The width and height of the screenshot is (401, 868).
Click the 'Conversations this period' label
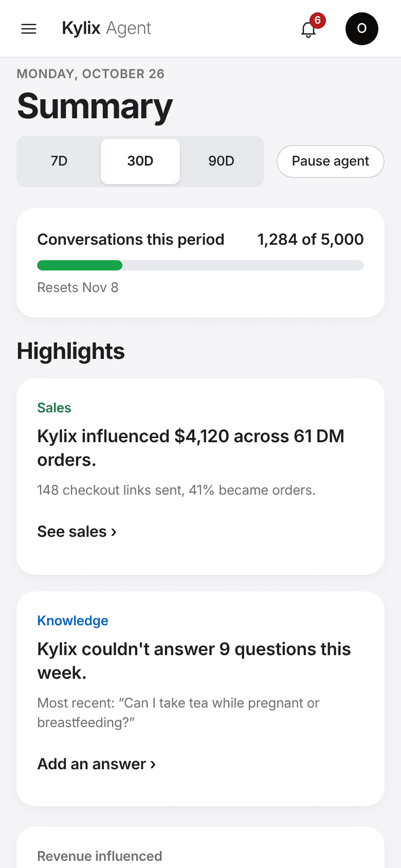tap(131, 240)
